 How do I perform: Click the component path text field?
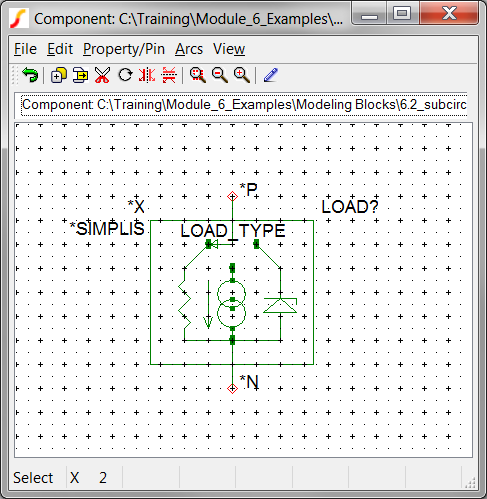tap(244, 105)
